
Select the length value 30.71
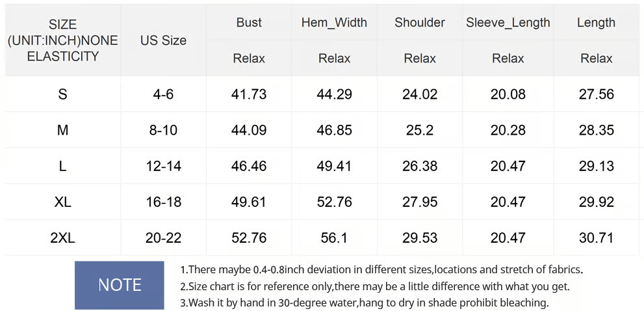(x=596, y=238)
